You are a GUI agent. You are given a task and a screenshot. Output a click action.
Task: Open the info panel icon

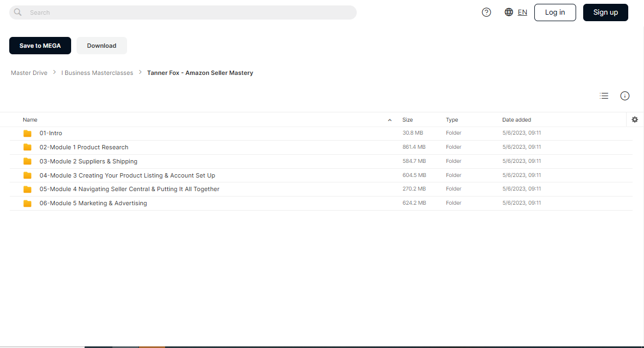(624, 96)
